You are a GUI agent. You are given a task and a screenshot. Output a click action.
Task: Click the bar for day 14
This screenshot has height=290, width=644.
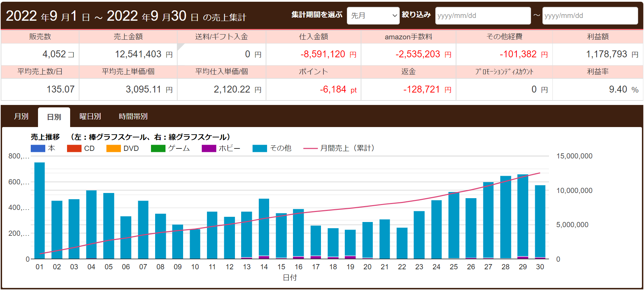point(264,228)
